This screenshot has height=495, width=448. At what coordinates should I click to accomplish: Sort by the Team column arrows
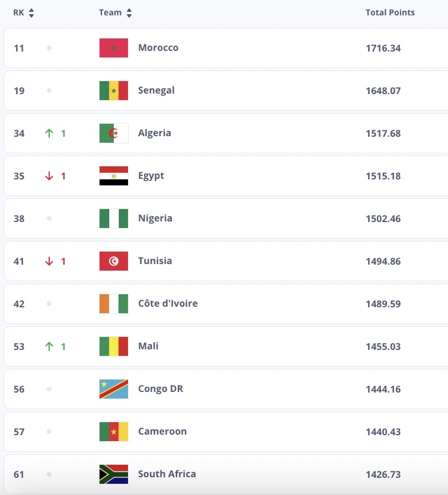pos(129,13)
